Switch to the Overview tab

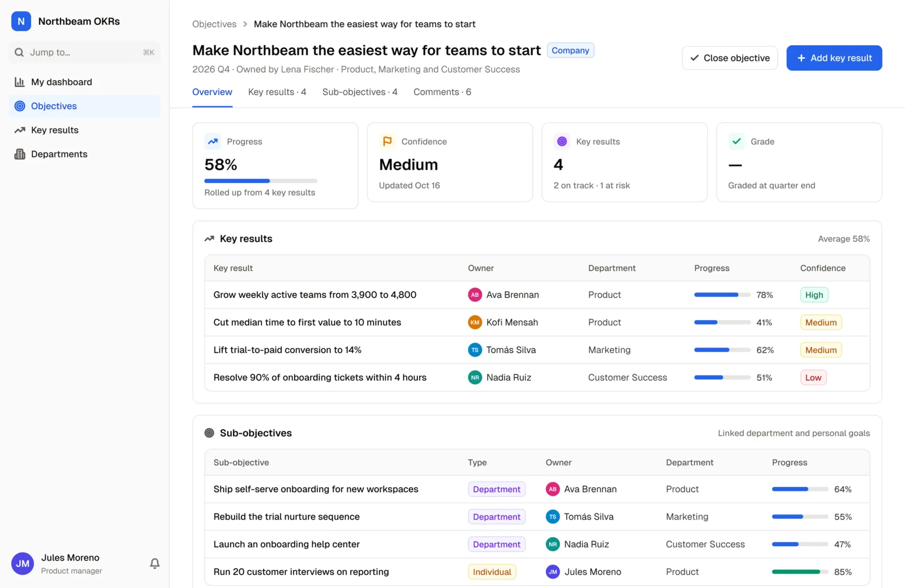click(x=212, y=92)
